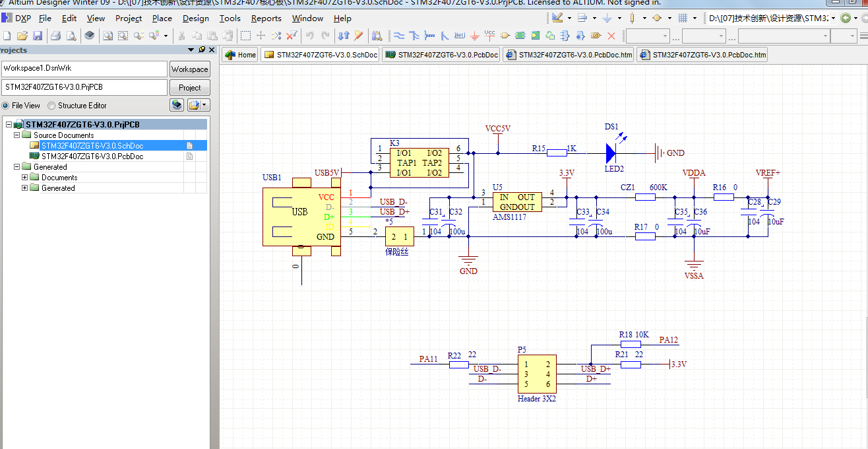Create a new document from the toolbar
The height and width of the screenshot is (449, 868).
coord(7,35)
